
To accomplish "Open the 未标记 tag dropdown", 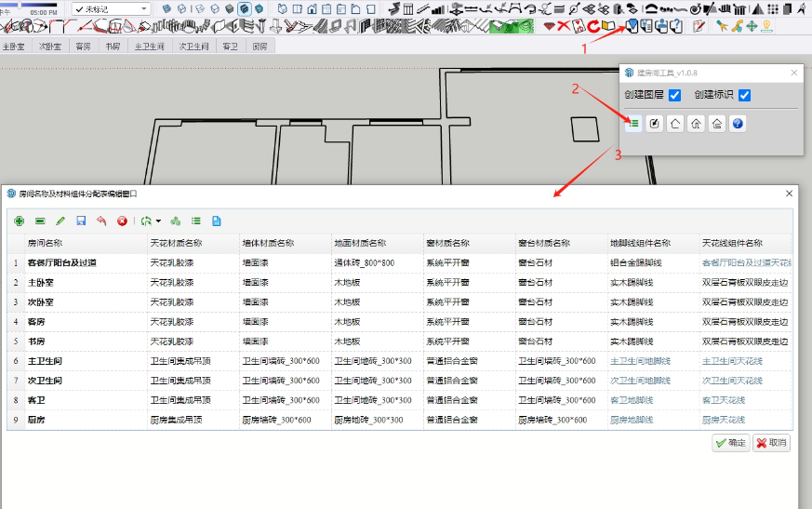I will 112,8.
